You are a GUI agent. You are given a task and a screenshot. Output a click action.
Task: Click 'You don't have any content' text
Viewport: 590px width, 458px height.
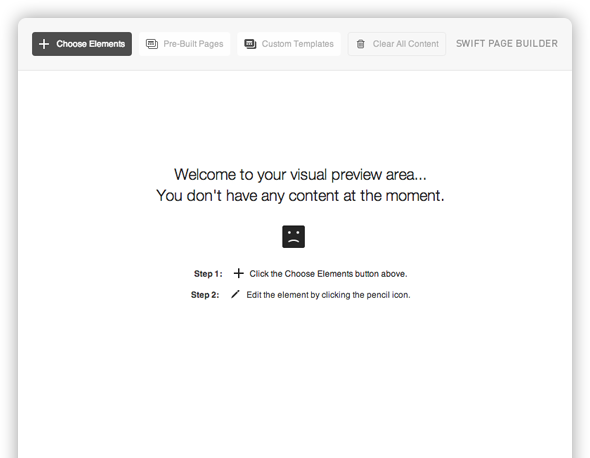pyautogui.click(x=300, y=196)
